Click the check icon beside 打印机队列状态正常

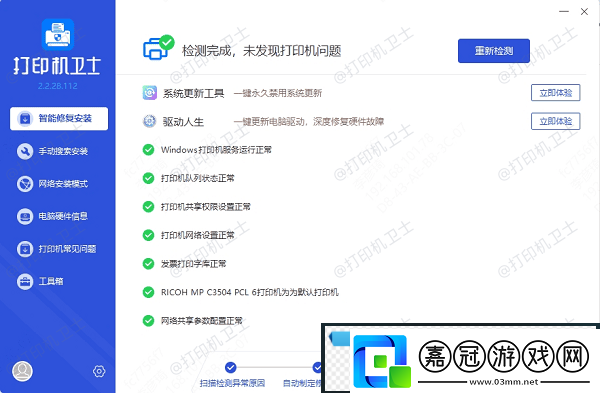tap(148, 178)
